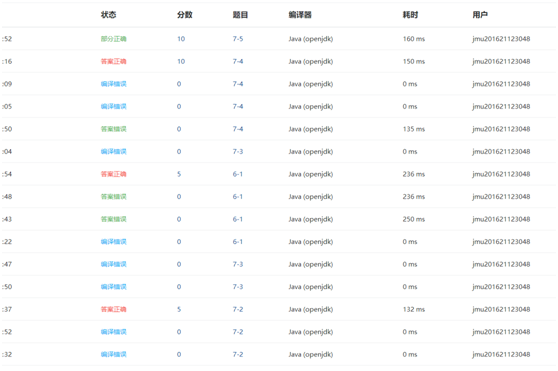Click score 5 in the :37 row
Image resolution: width=558 pixels, height=371 pixels.
tap(179, 309)
